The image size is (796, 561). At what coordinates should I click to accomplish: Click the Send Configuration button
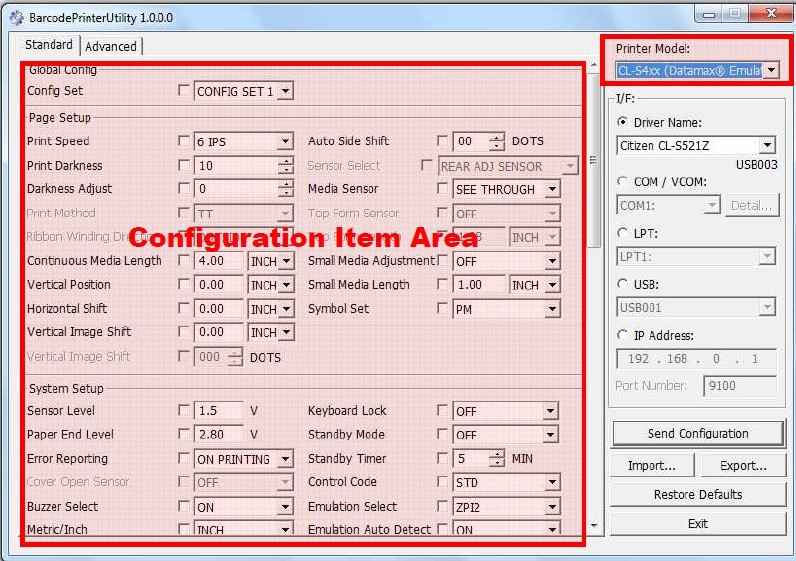coord(697,434)
